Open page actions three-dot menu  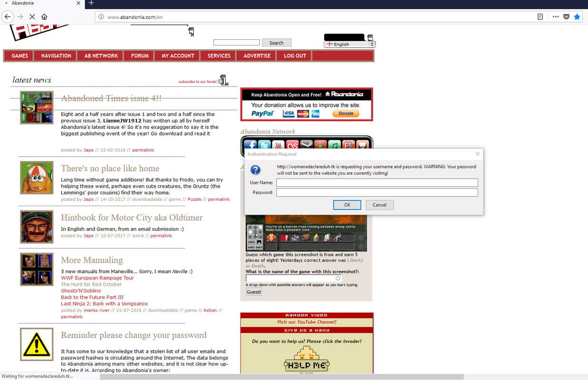click(x=555, y=17)
